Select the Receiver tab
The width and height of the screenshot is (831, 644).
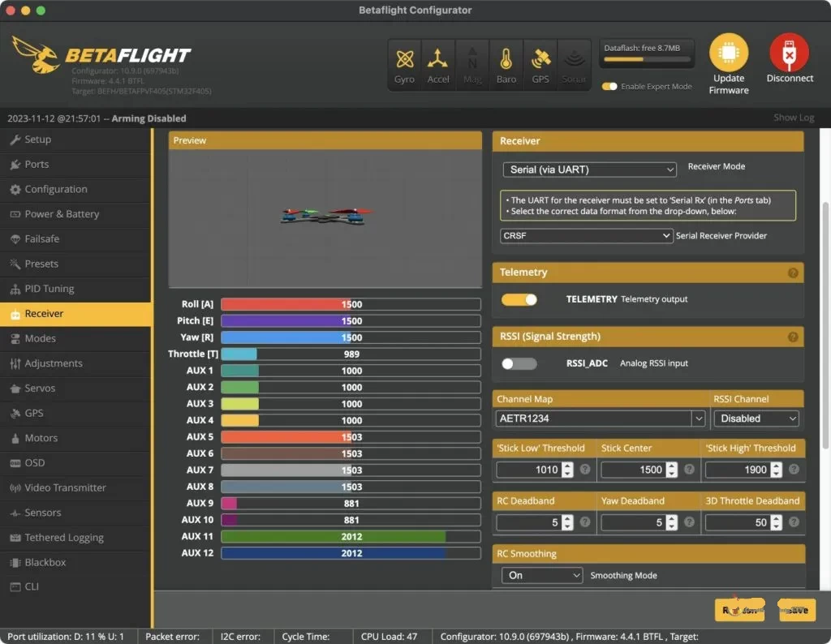pyautogui.click(x=75, y=314)
